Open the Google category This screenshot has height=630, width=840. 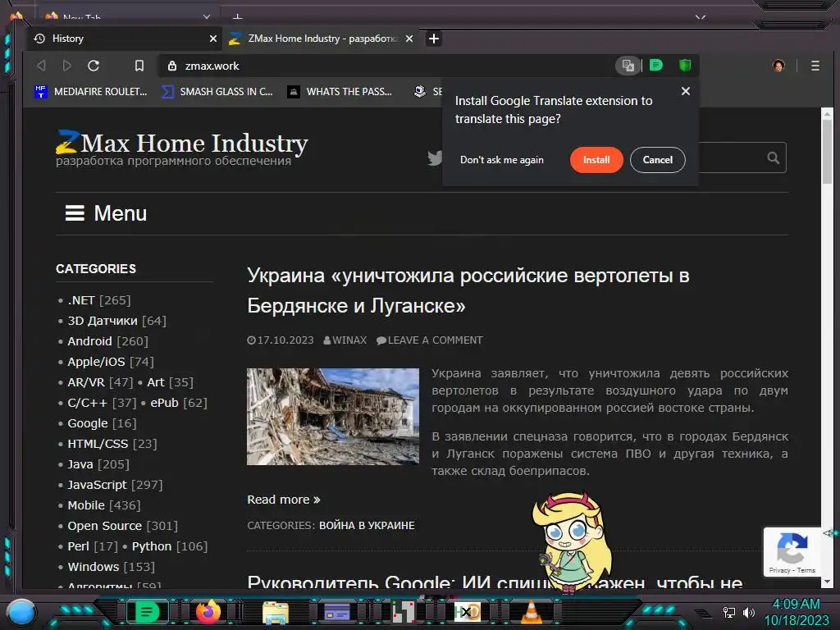pos(87,423)
